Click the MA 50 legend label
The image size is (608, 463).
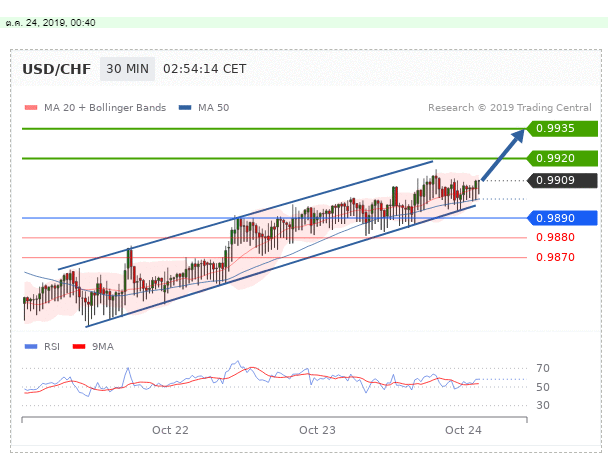pyautogui.click(x=214, y=107)
